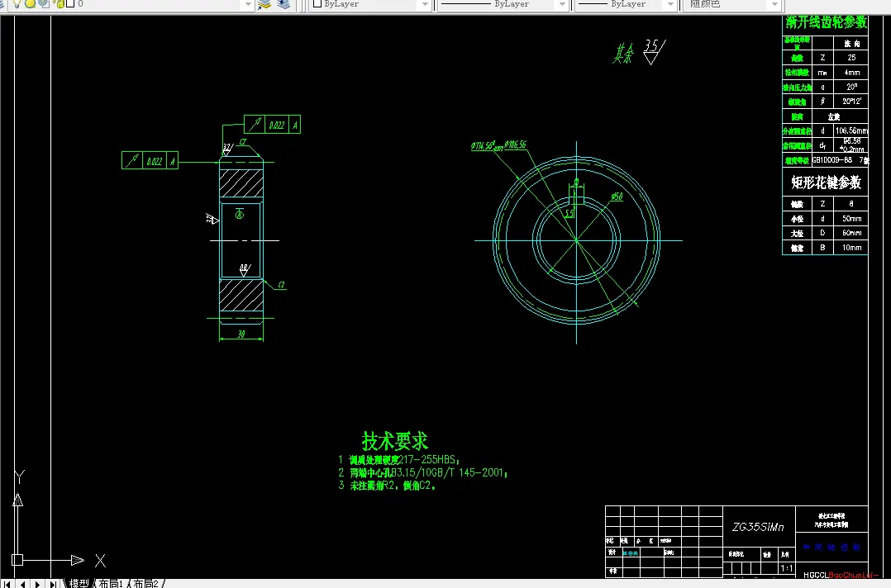The height and width of the screenshot is (588, 891).
Task: Select note line containing B3.15/10GB/T 145-2001
Action: click(x=423, y=472)
